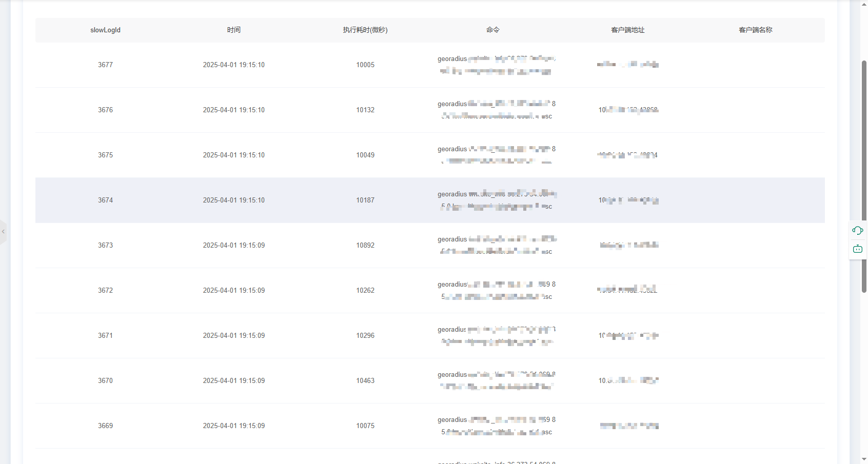Click the vertical scrollbar thumb
Viewport: 868px width, 464px height.
tap(864, 174)
